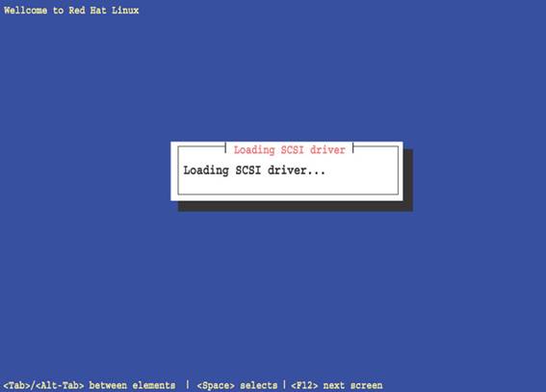Click the red 'Loading SCSI driver' dialog title
Screen dimensions: 546x392
pyautogui.click(x=289, y=149)
